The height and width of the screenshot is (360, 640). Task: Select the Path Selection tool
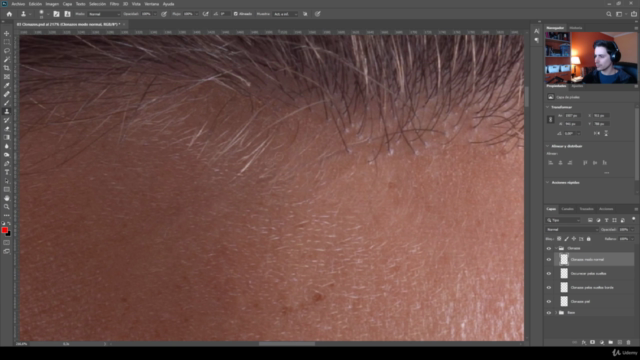click(7, 180)
